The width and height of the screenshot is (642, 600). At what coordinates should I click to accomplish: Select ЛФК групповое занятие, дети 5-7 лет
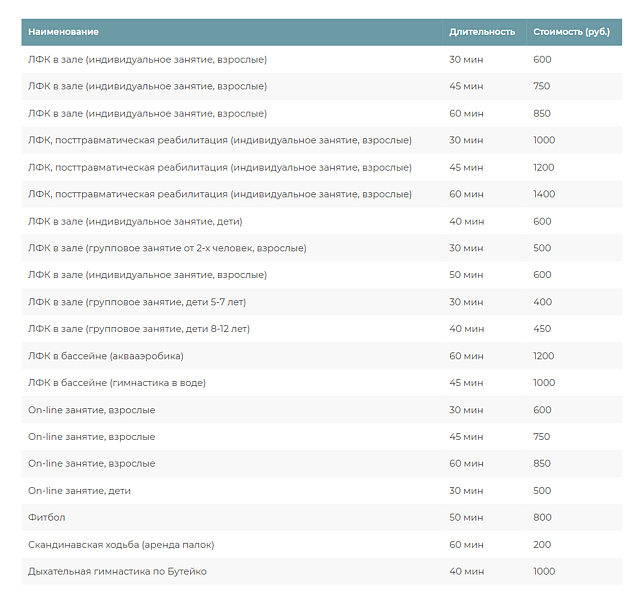[x=138, y=302]
